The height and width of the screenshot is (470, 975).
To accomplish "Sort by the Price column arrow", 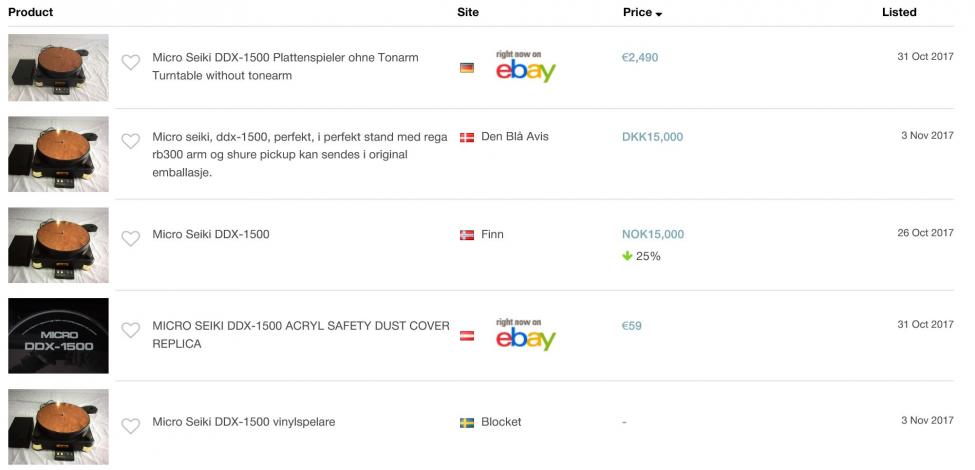I will tap(658, 14).
